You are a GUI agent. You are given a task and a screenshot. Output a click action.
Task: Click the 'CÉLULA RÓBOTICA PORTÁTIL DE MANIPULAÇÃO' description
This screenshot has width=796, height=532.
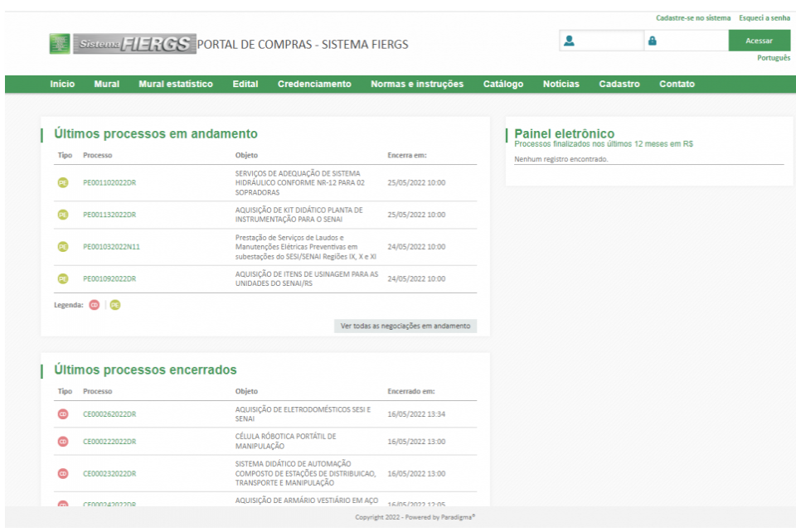point(286,441)
